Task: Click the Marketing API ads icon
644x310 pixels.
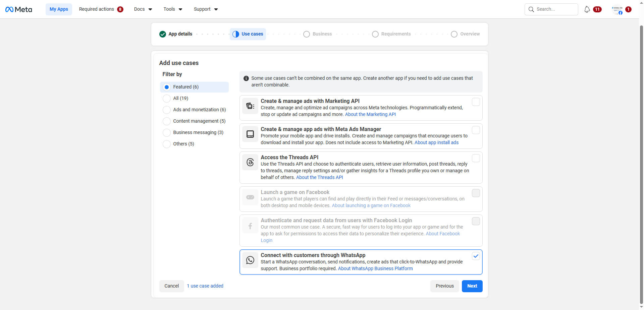Action: point(250,106)
